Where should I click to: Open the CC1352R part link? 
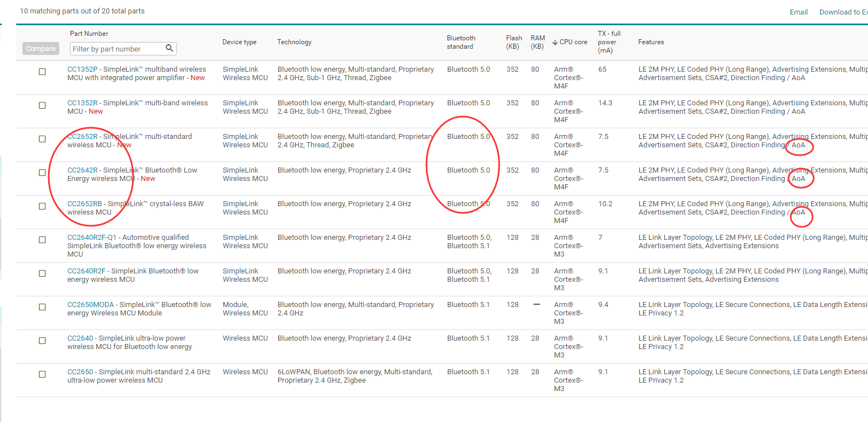pos(82,103)
